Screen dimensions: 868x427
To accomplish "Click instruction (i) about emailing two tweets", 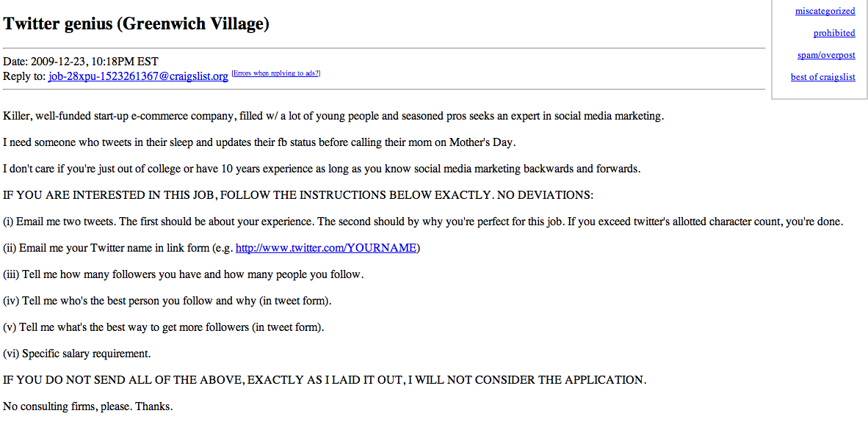I will point(423,222).
